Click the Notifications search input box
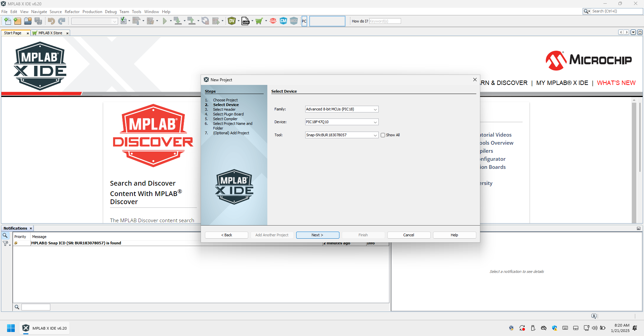Screen dimensions: 644x336 pyautogui.click(x=36, y=307)
